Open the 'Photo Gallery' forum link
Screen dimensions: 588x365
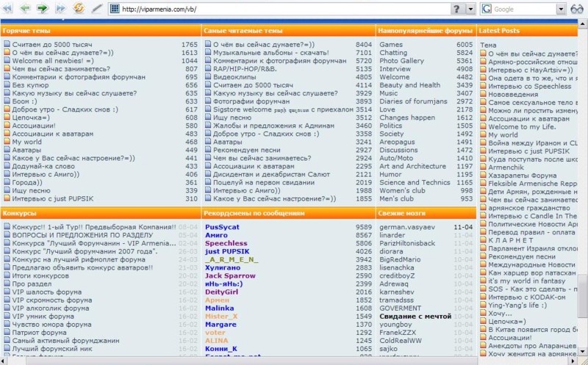coord(401,61)
